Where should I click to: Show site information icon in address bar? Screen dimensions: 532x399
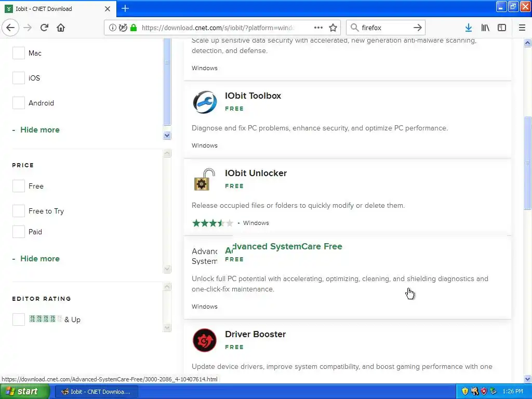click(x=112, y=28)
